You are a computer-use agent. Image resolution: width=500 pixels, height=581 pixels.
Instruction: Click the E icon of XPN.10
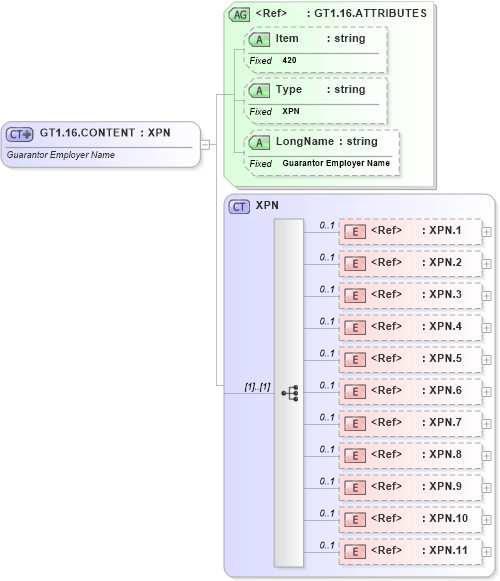tap(355, 519)
